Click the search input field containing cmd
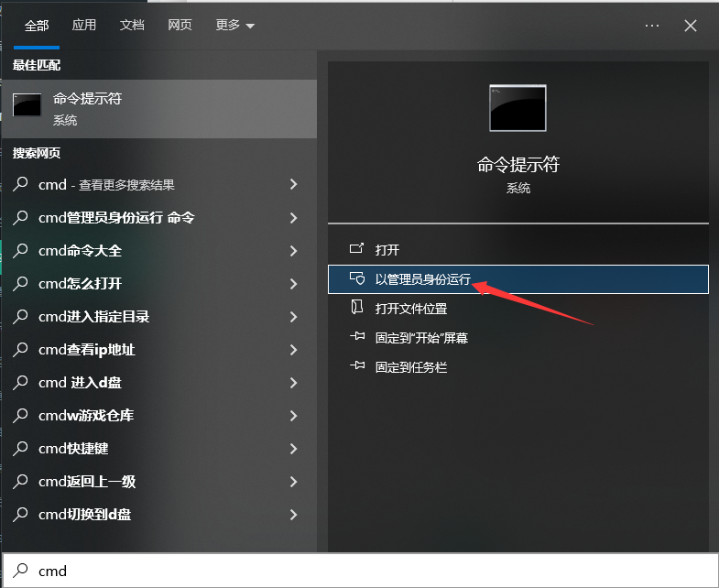 pyautogui.click(x=366, y=571)
